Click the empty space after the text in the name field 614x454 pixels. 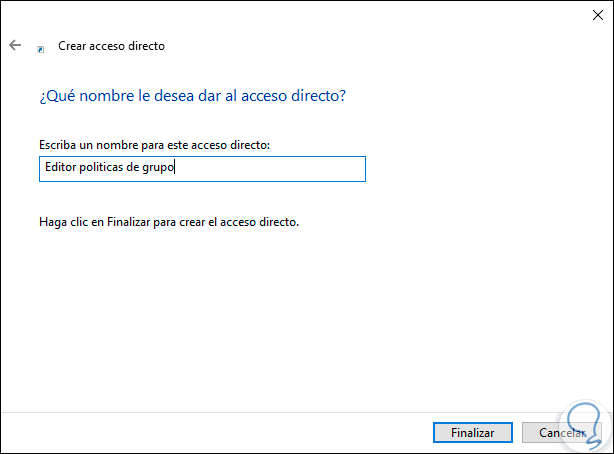pyautogui.click(x=270, y=169)
